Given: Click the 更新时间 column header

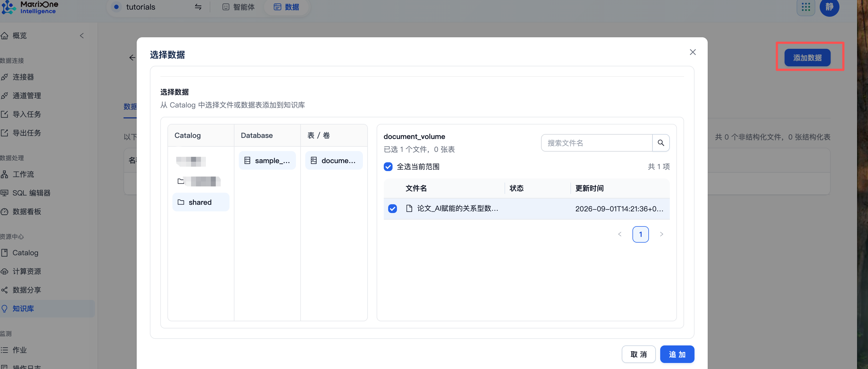Looking at the screenshot, I should pyautogui.click(x=589, y=188).
